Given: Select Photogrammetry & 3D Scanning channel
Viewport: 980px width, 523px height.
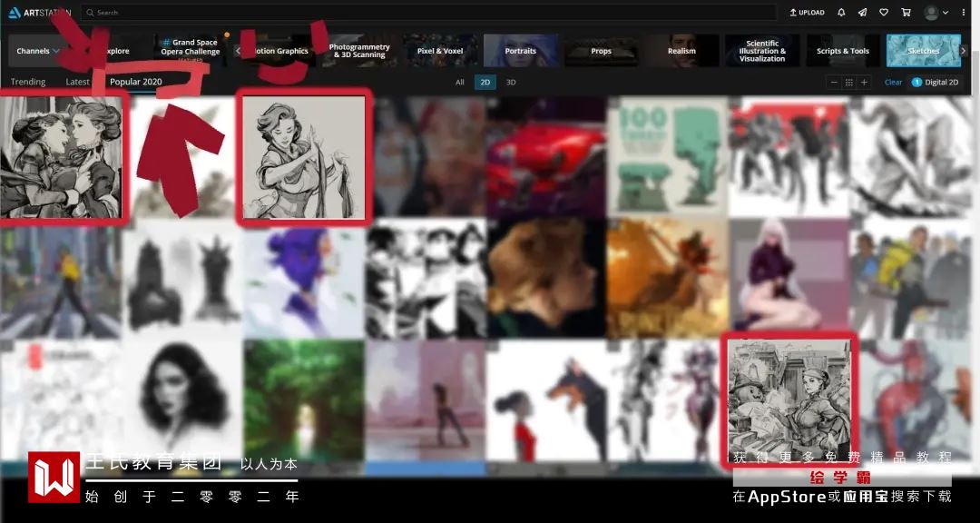Looking at the screenshot, I should [x=359, y=51].
